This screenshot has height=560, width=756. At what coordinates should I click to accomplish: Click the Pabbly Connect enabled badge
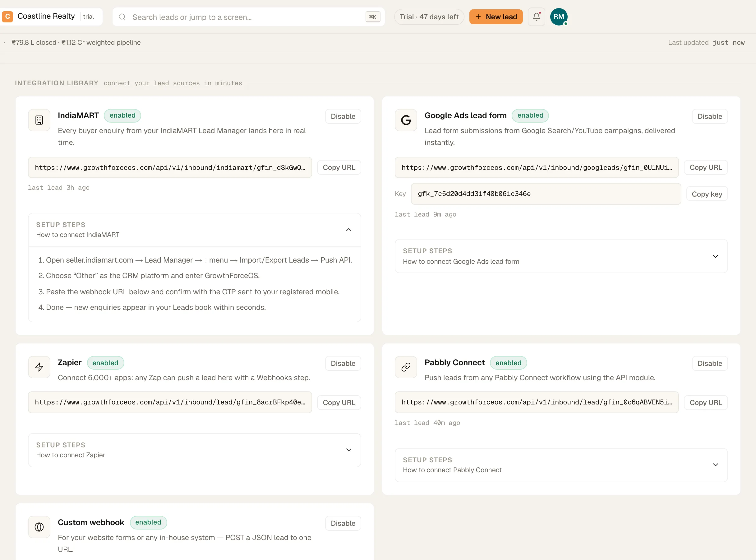coord(508,363)
